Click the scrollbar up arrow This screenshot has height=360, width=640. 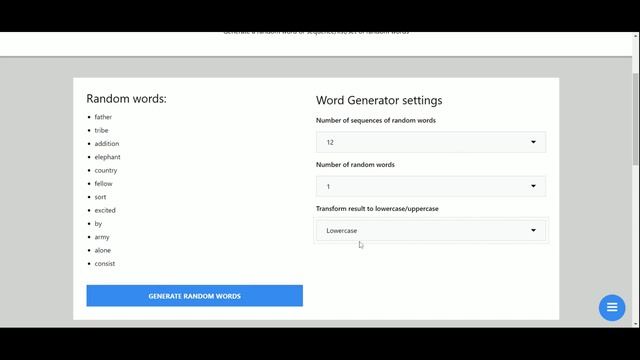click(636, 36)
